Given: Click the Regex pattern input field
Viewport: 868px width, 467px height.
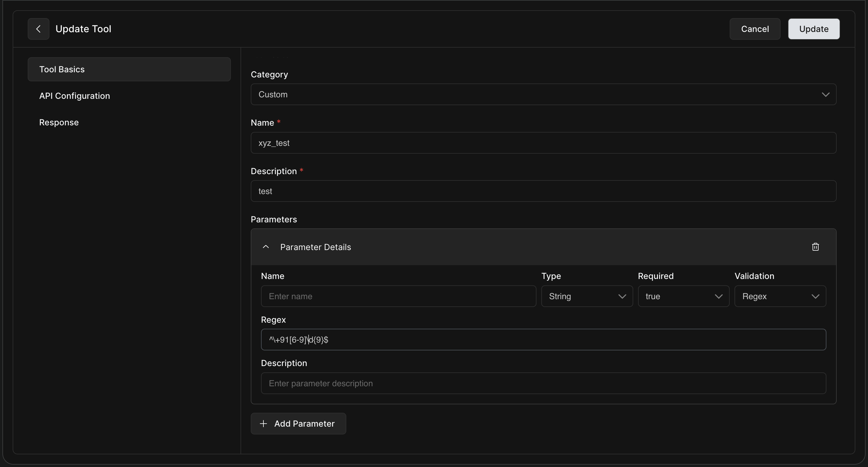Looking at the screenshot, I should (543, 340).
